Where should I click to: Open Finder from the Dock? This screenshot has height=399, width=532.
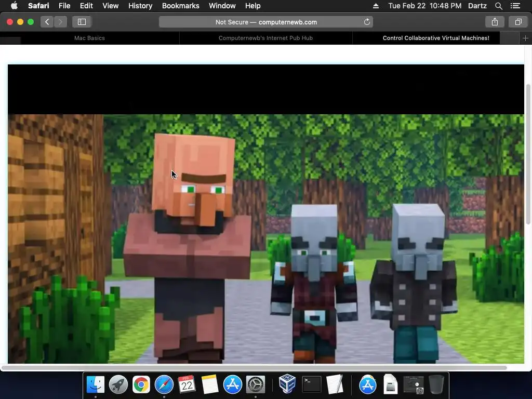pos(96,384)
